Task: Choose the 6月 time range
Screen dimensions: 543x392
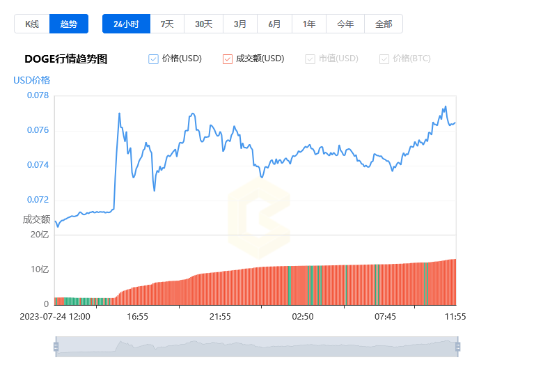Action: pos(274,24)
